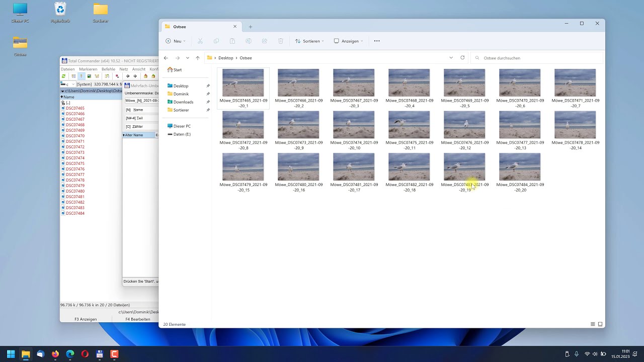This screenshot has width=644, height=362.
Task: Select the Dieser PC desktop icon
Action: (x=20, y=13)
